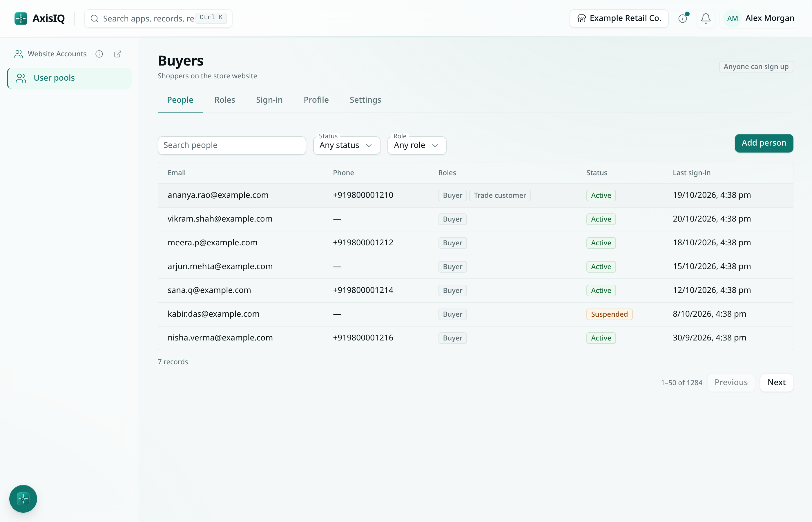Click the Status column header
Viewport: 812px width, 522px height.
click(597, 173)
